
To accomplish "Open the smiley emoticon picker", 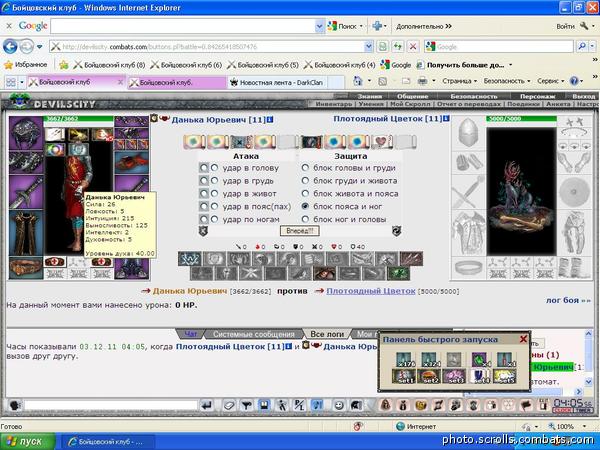I will pyautogui.click(x=338, y=405).
